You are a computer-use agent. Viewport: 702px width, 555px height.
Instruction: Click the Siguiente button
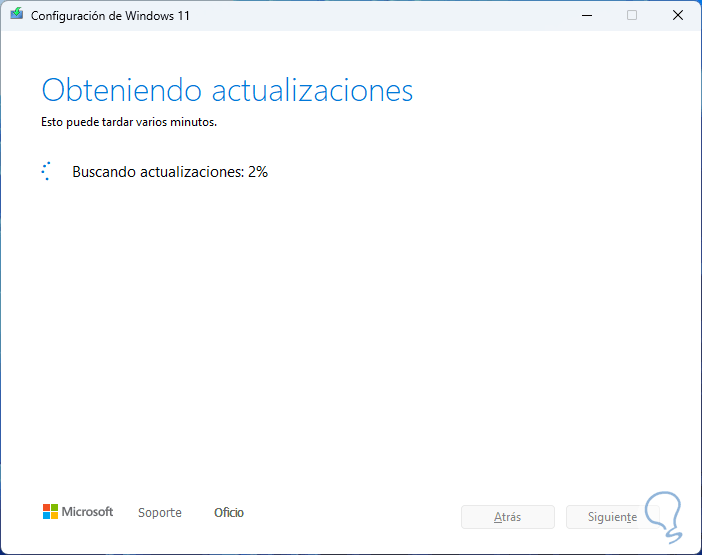612,517
